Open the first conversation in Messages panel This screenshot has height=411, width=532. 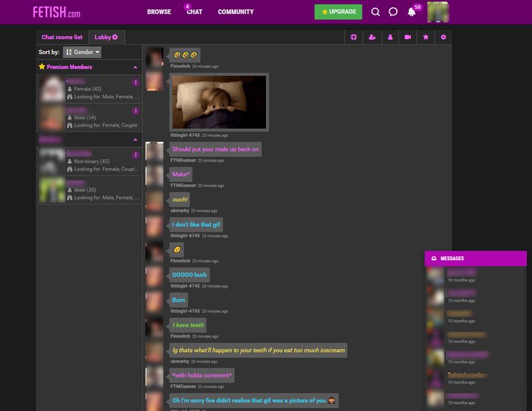475,276
